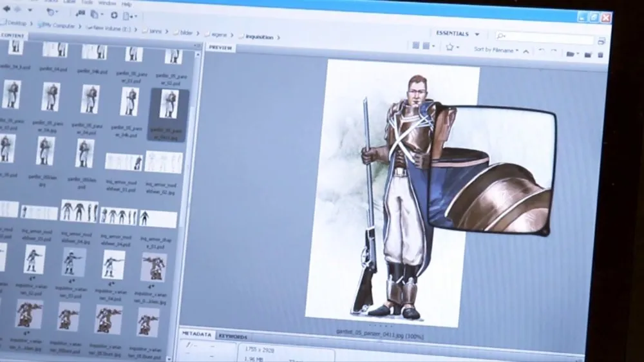Click the Go back arrow icon
This screenshot has width=644, height=362.
(x=6, y=10)
